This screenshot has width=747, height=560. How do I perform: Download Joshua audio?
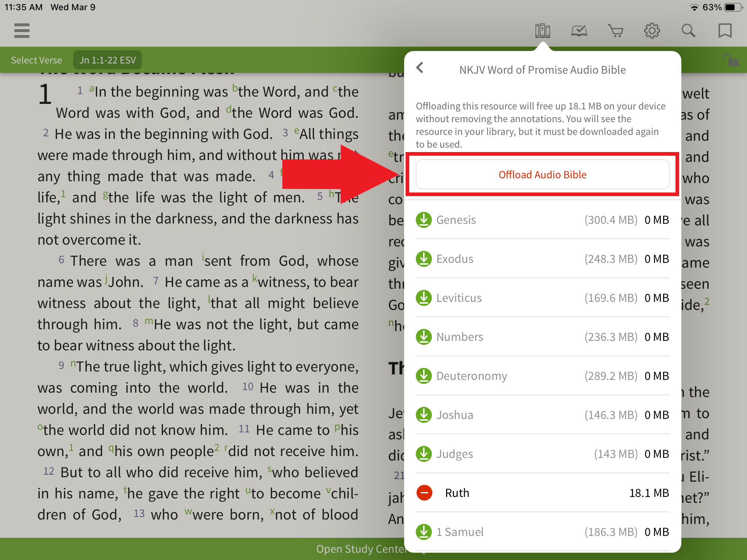pyautogui.click(x=424, y=415)
